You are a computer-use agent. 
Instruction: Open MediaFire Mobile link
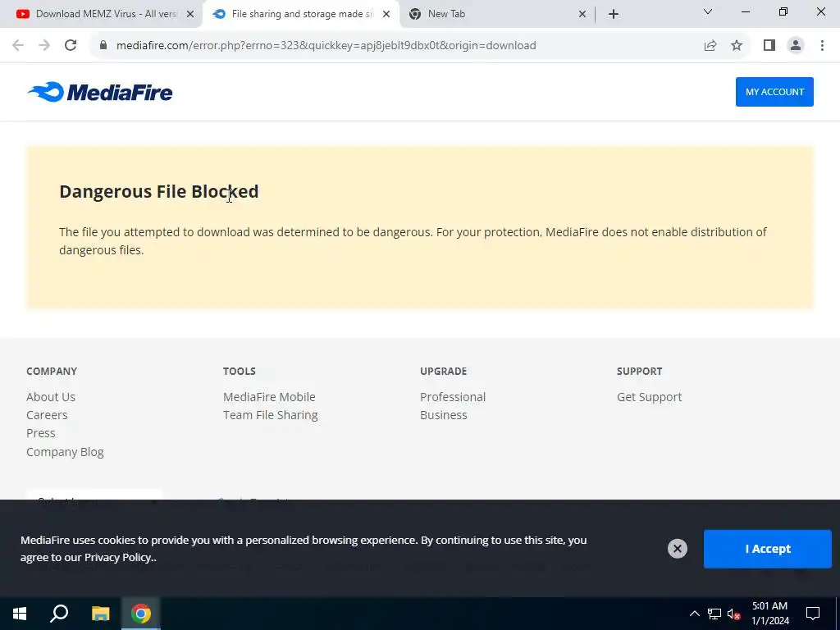click(x=269, y=397)
